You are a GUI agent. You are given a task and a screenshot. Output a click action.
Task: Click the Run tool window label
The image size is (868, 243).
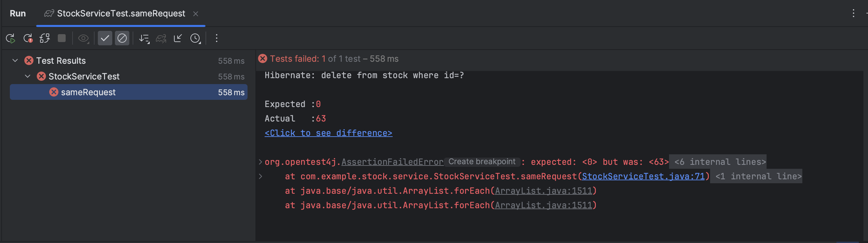click(18, 13)
